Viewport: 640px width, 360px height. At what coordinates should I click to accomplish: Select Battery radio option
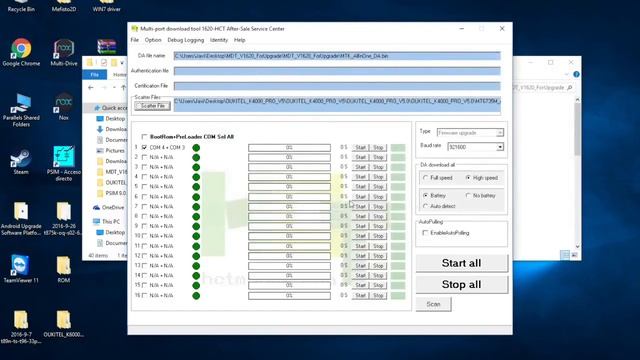[426, 196]
